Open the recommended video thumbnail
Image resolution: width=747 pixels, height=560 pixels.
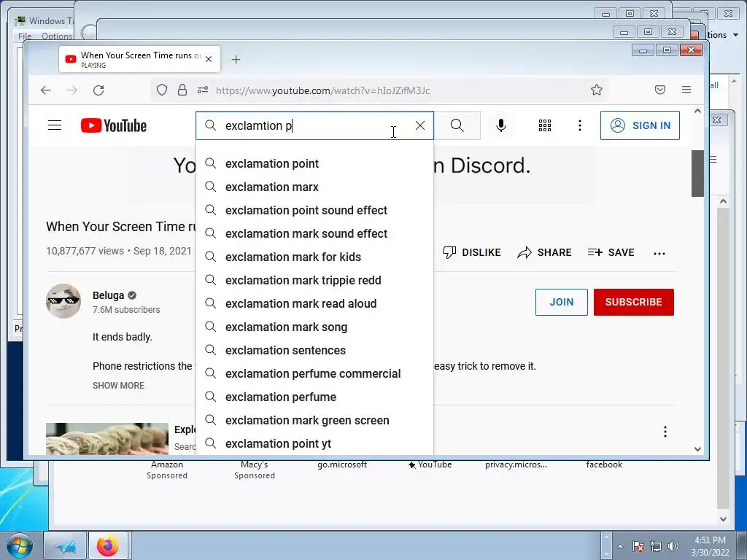click(107, 438)
